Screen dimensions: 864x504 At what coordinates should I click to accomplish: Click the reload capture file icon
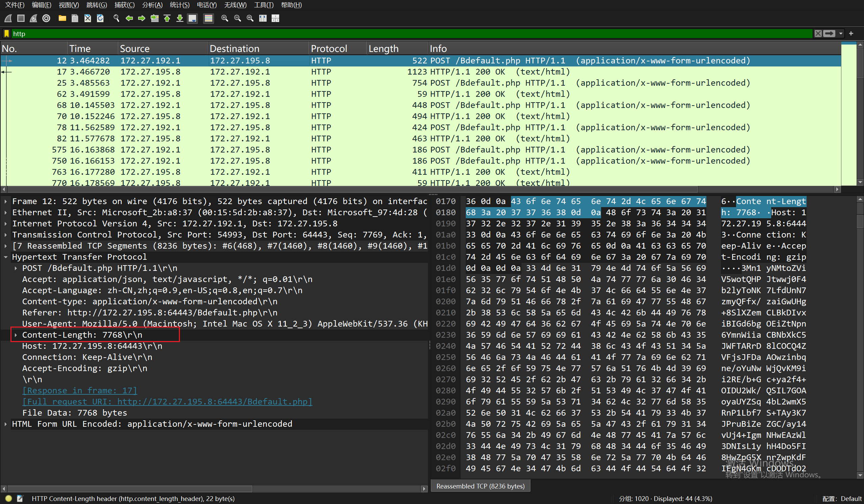click(x=100, y=19)
